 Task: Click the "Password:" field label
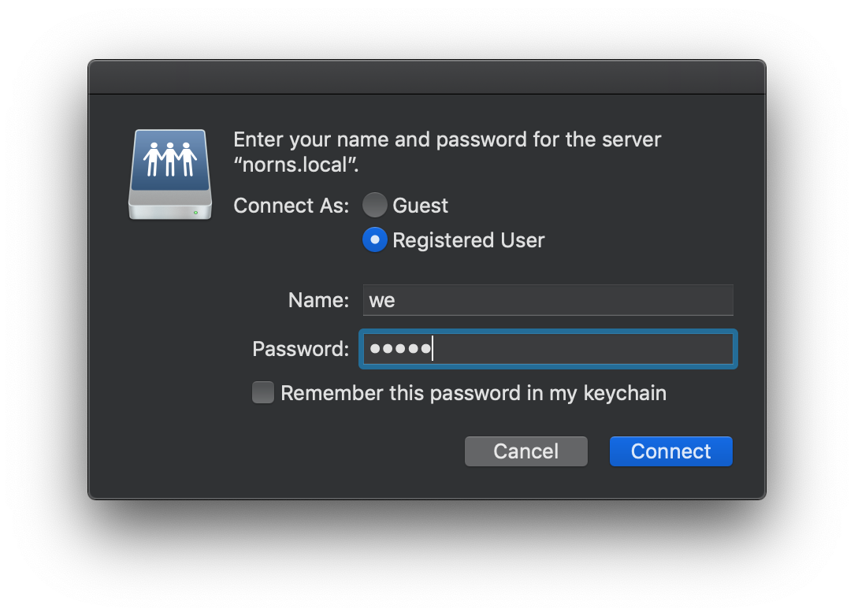tap(301, 349)
